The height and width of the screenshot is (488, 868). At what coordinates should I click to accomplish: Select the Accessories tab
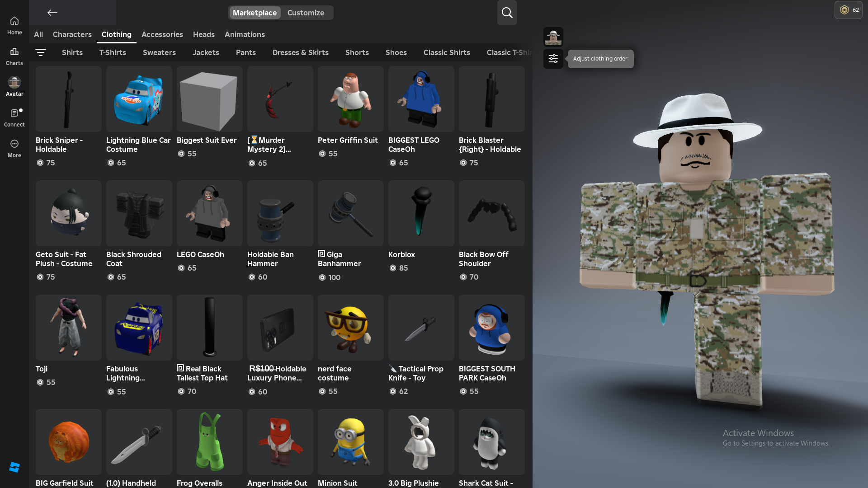(x=162, y=34)
